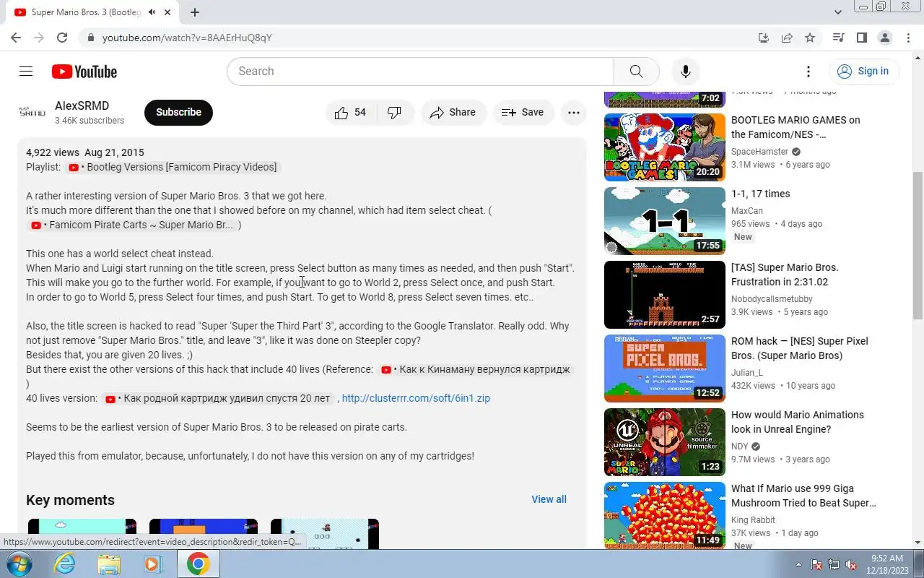924x578 pixels.
Task: Click the address bar URL
Action: point(187,38)
